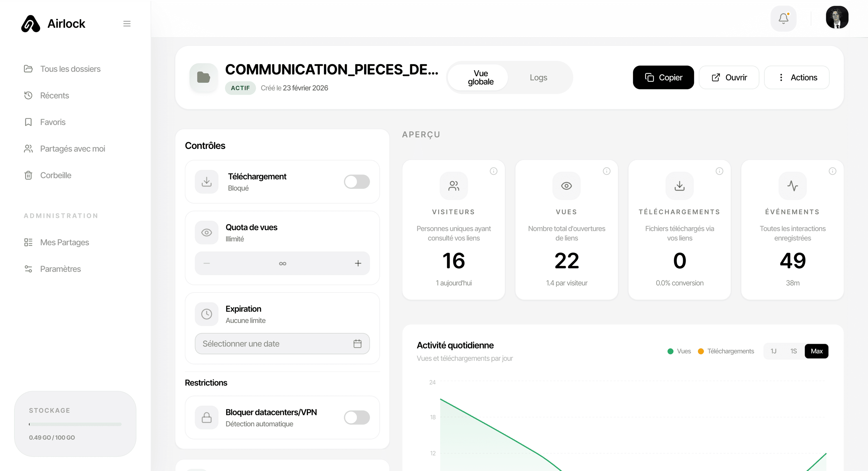Open the link with the Ouvrir button
868x471 pixels.
pyautogui.click(x=729, y=77)
